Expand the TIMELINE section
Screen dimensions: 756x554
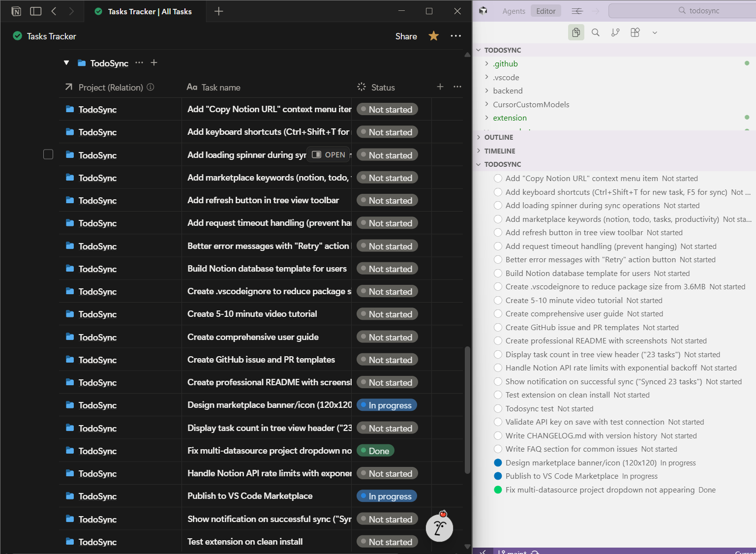[479, 151]
